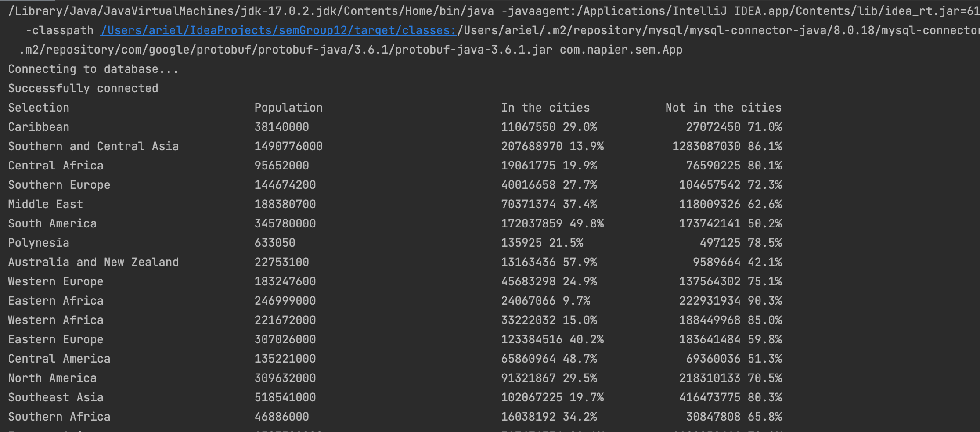Select the 'Southeast Asia' row label
The height and width of the screenshot is (432, 980).
click(x=56, y=397)
